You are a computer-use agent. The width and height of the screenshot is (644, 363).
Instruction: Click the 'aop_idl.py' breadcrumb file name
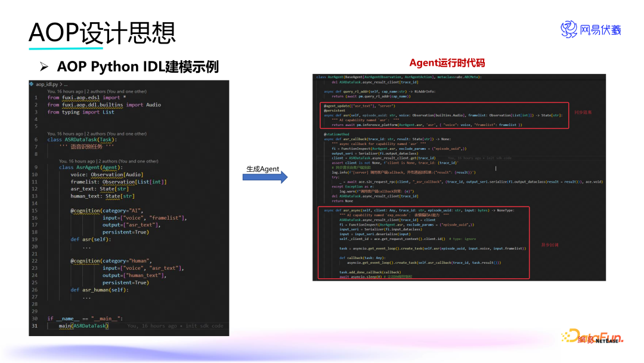pyautogui.click(x=47, y=84)
